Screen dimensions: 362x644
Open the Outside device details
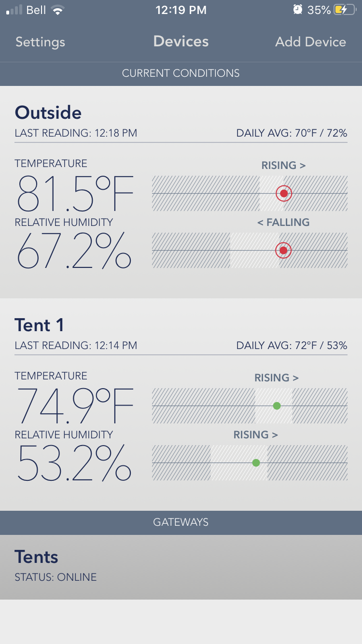(x=48, y=113)
